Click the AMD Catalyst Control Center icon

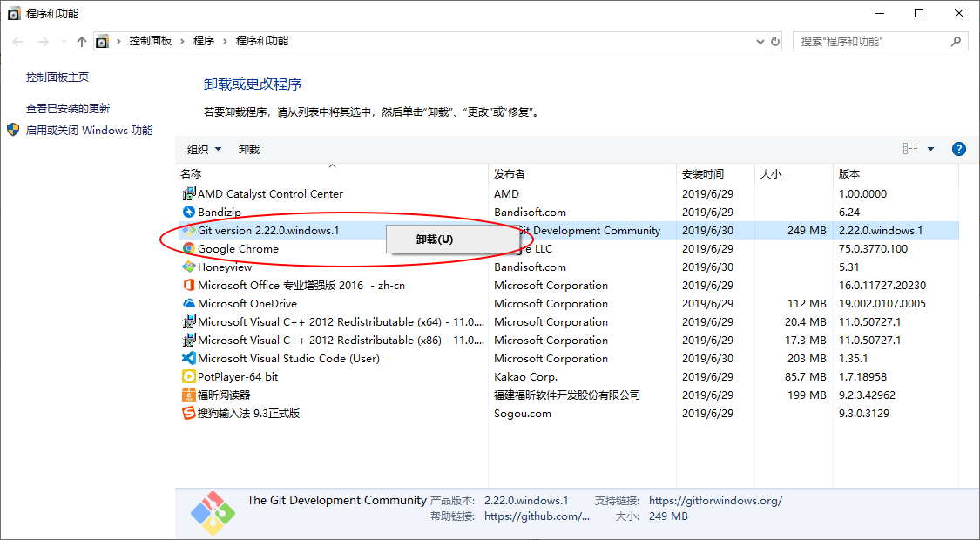189,193
